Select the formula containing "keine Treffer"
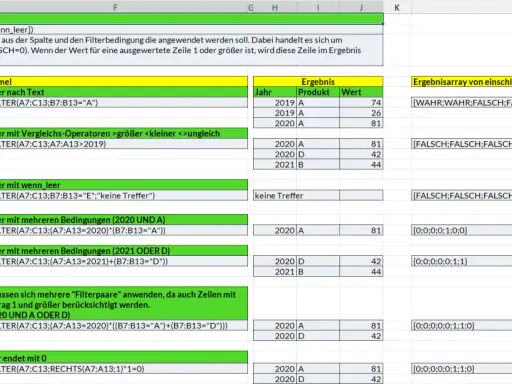The width and height of the screenshot is (512, 384). tap(124, 195)
